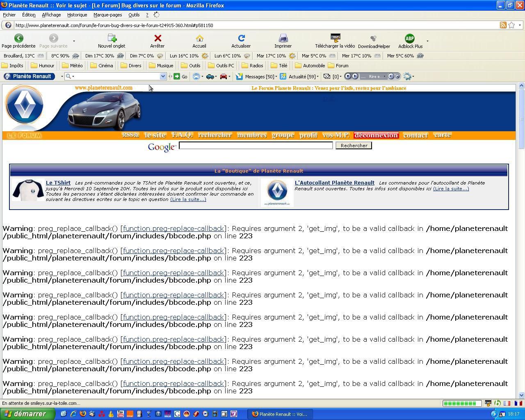Click the green Go arrow in toolbar
Viewport: 525px width, 420px height.
point(177,76)
